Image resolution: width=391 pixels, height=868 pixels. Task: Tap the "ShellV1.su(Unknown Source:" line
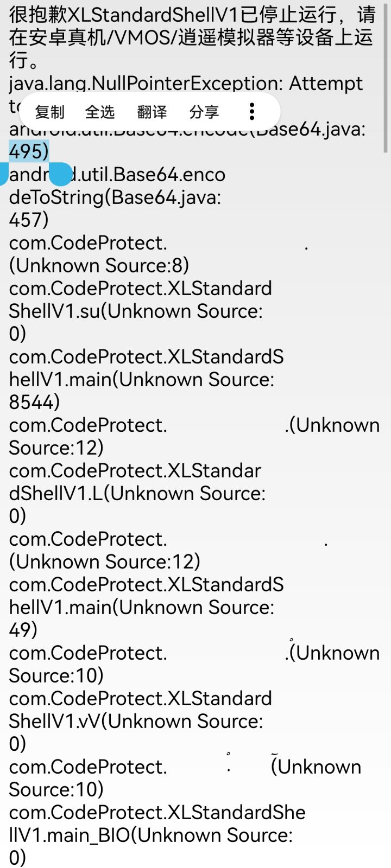pos(136,311)
